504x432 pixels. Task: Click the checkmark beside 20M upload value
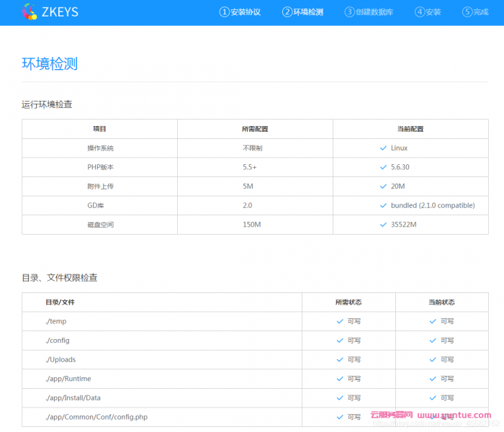tap(383, 186)
